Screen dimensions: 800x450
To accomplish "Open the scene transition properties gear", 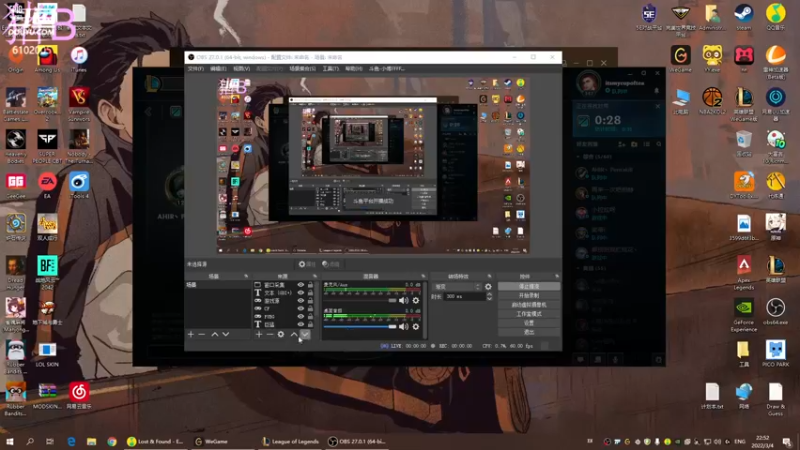I will point(488,287).
